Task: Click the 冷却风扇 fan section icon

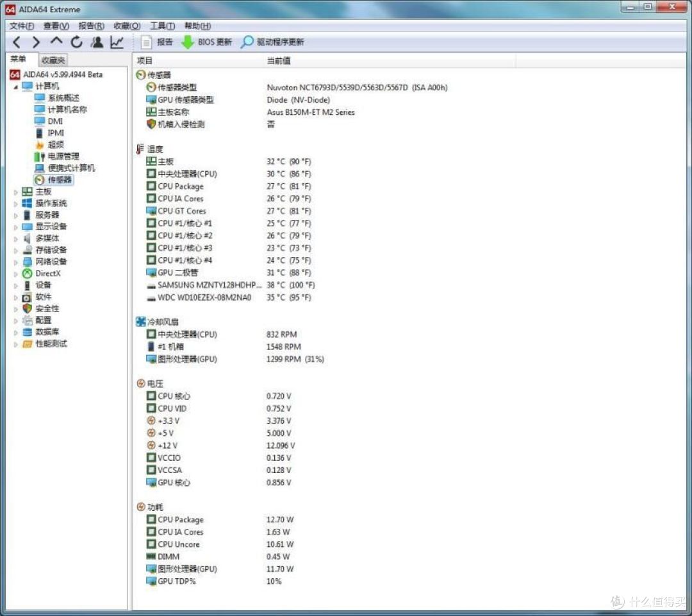Action: 141,322
